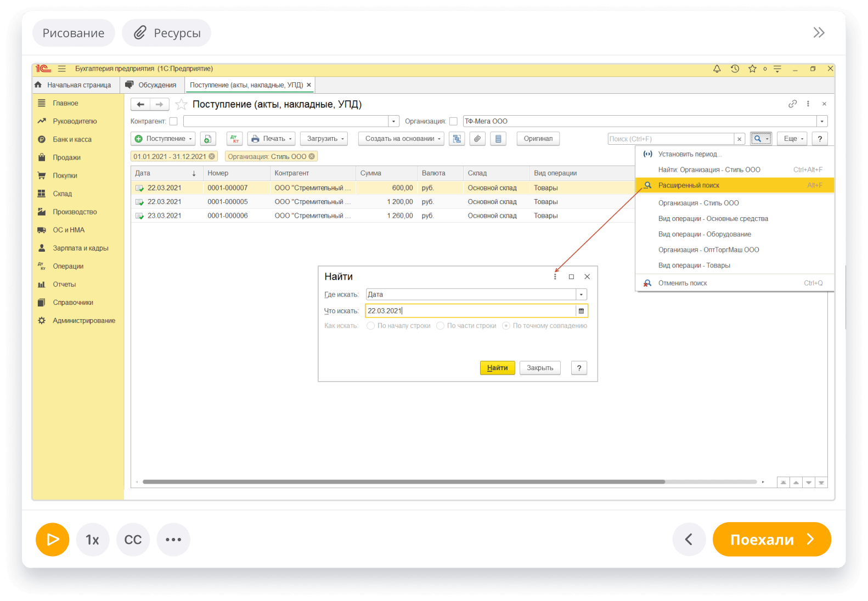Change playback speed with 1x button
Image resolution: width=868 pixels, height=601 pixels.
[x=93, y=540]
